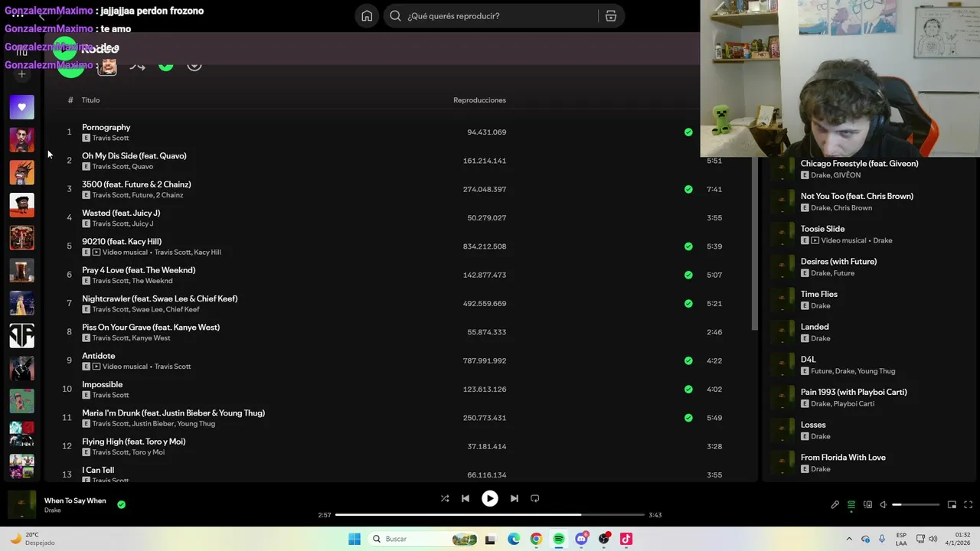Toggle saved checkmark for 3500
The width and height of the screenshot is (980, 551).
(x=688, y=189)
